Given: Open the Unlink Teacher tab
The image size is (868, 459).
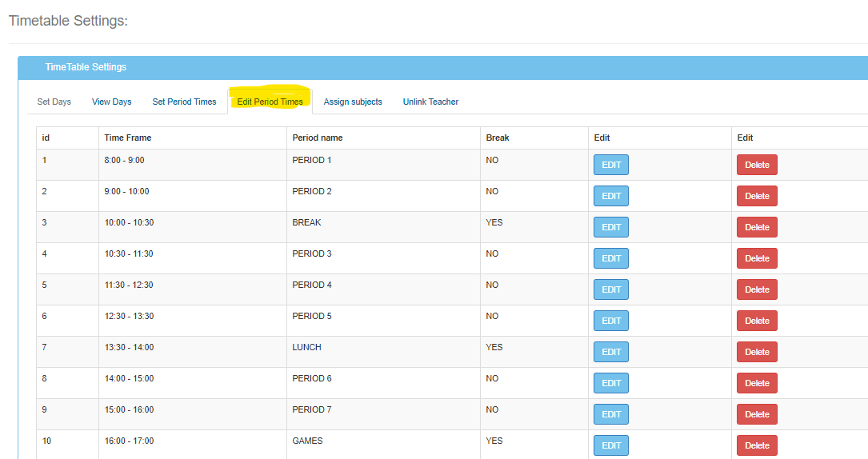Looking at the screenshot, I should coord(430,102).
